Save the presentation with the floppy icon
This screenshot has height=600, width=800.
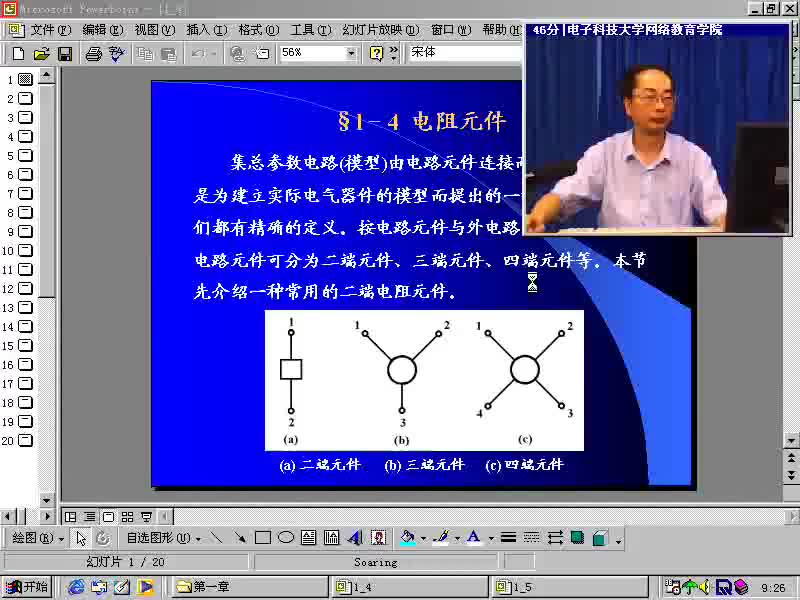(x=65, y=54)
